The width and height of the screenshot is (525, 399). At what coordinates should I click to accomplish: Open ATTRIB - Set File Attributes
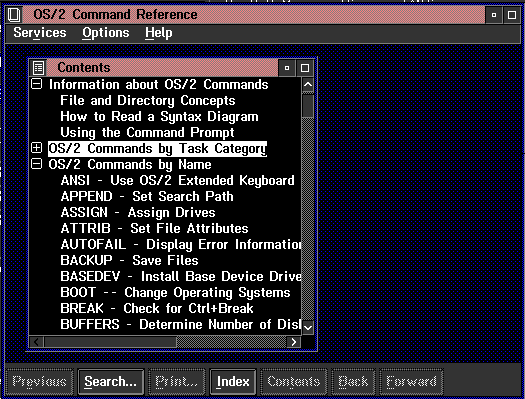(x=154, y=228)
